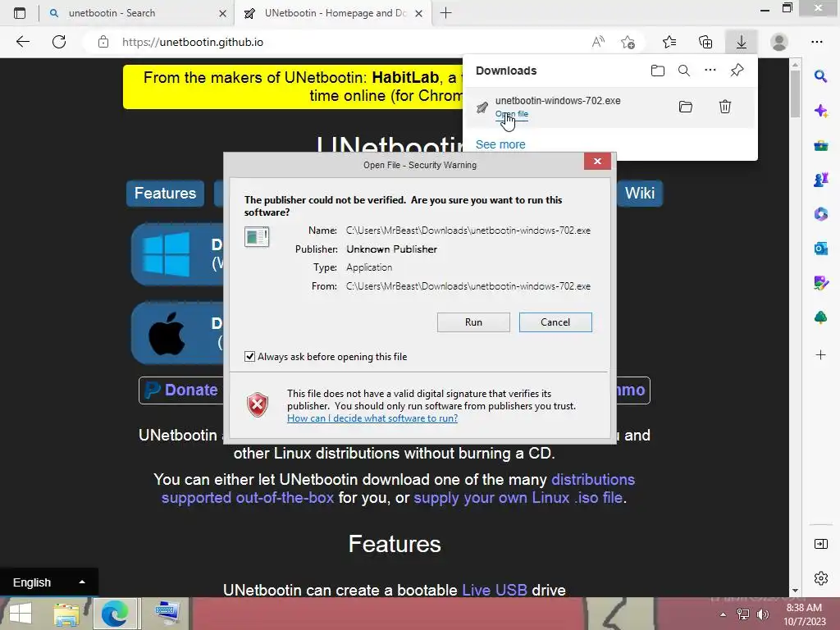Viewport: 840px width, 630px height.
Task: Expand the English language dropdown
Action: tap(48, 582)
